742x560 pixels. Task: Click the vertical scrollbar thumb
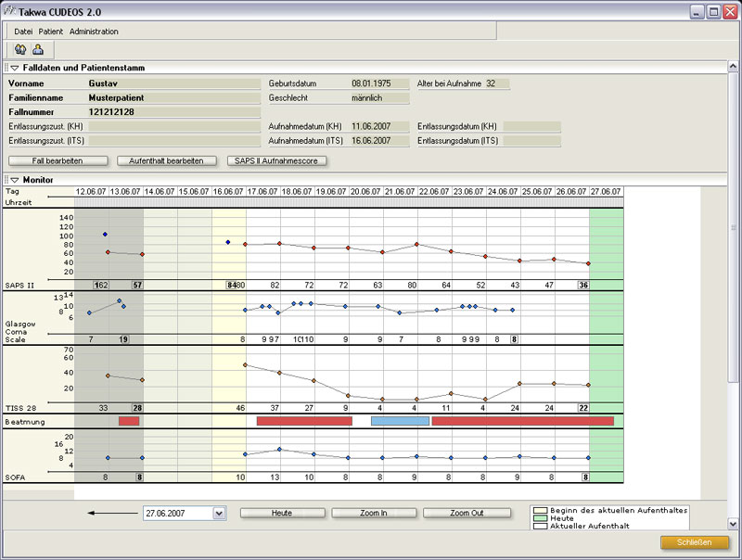(733, 227)
